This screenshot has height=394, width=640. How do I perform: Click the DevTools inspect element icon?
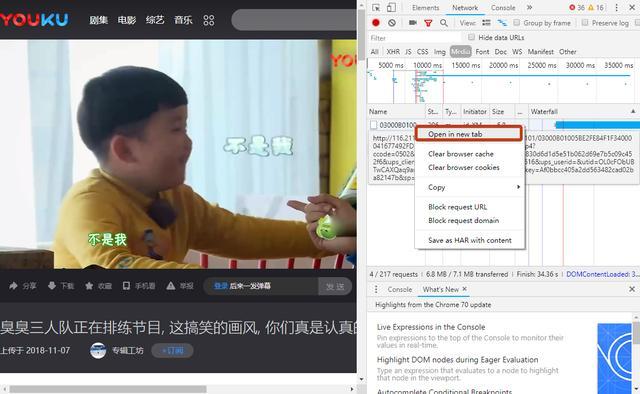[x=376, y=8]
